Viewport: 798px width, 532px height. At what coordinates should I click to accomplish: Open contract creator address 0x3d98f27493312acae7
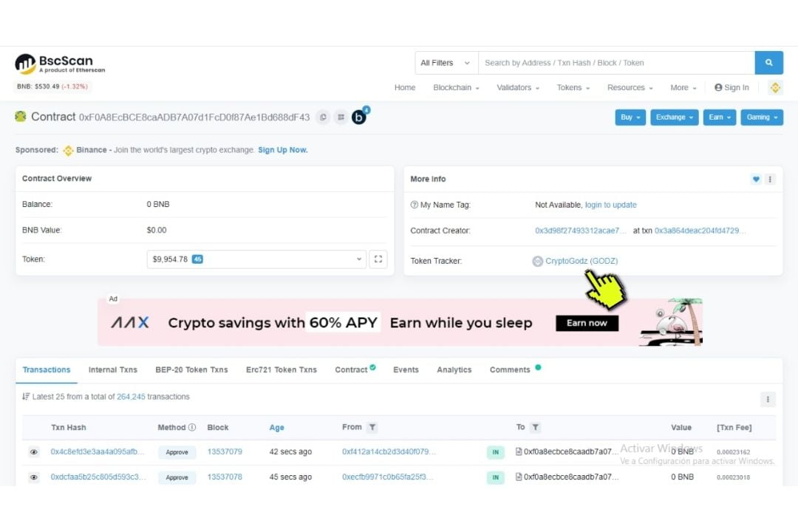coord(581,231)
